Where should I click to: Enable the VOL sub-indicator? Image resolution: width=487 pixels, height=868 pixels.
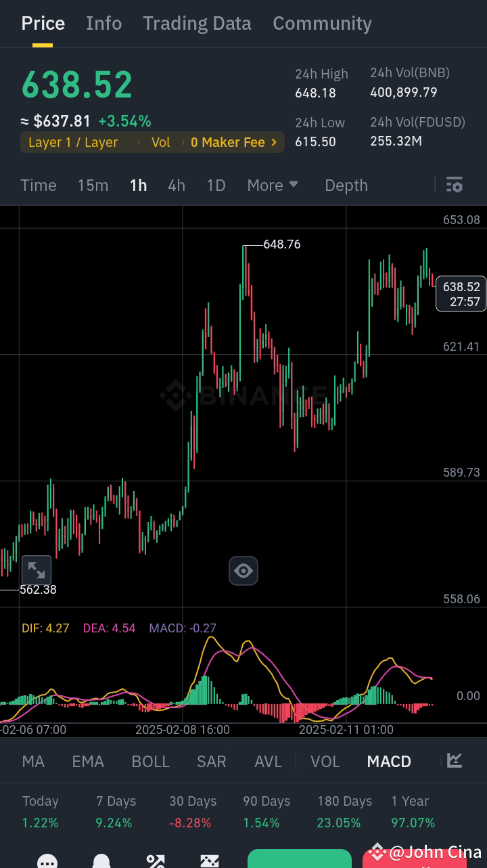(325, 762)
